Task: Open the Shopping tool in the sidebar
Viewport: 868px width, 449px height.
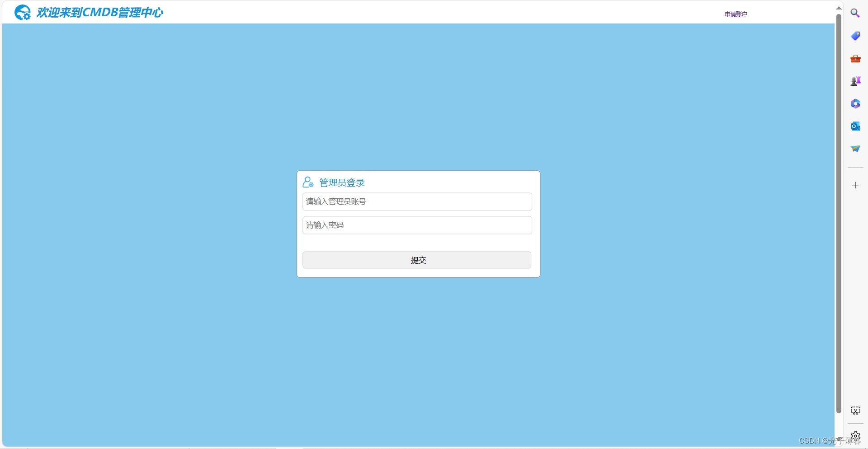Action: click(855, 36)
